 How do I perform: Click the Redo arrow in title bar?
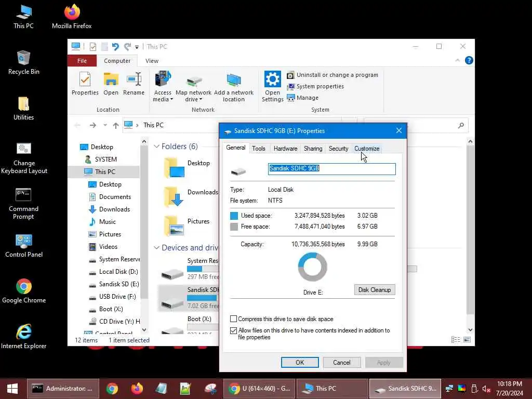(x=127, y=46)
